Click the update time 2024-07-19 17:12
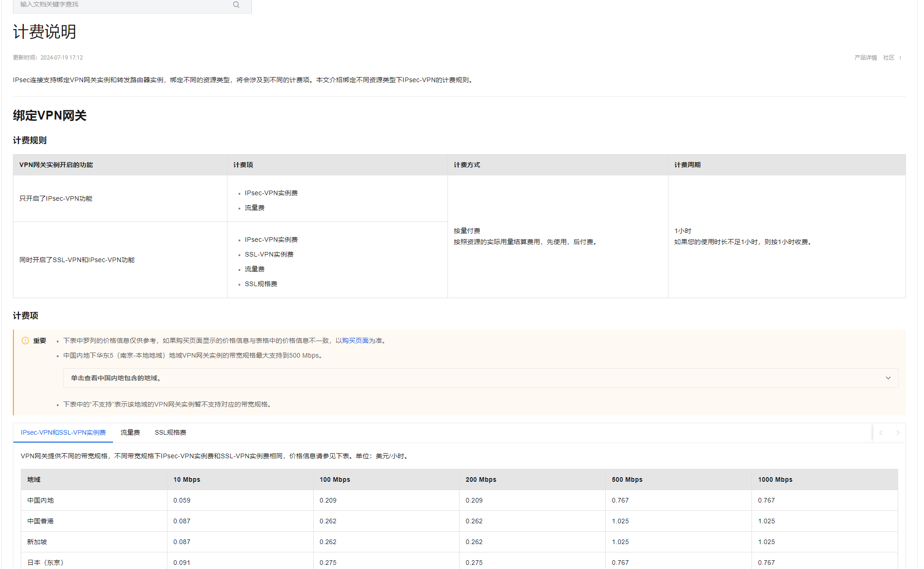This screenshot has width=924, height=569. click(x=62, y=58)
